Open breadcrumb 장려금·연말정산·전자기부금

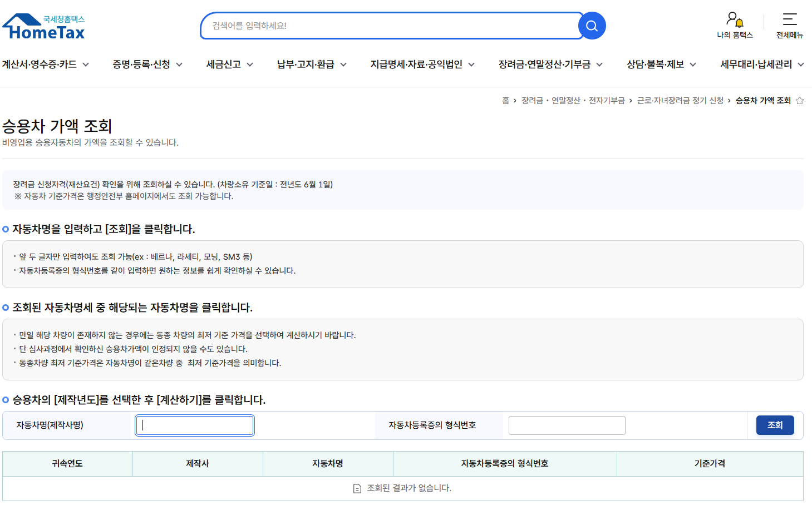pyautogui.click(x=573, y=101)
